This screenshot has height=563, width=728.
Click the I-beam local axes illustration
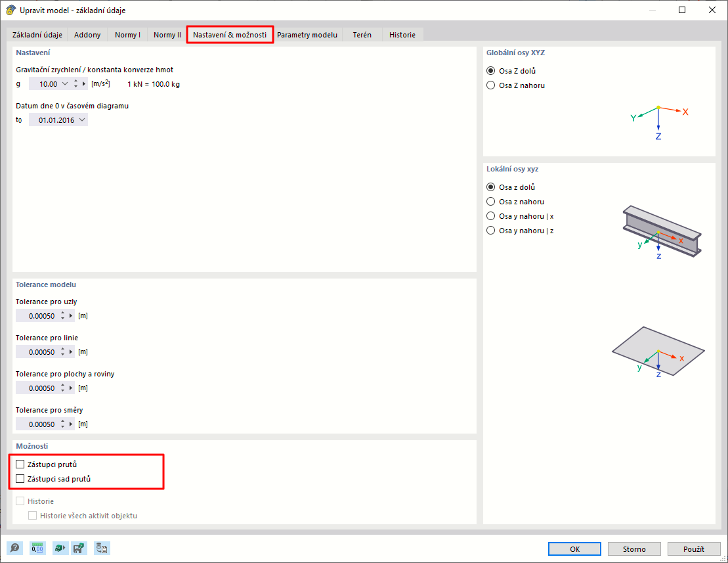(x=661, y=231)
